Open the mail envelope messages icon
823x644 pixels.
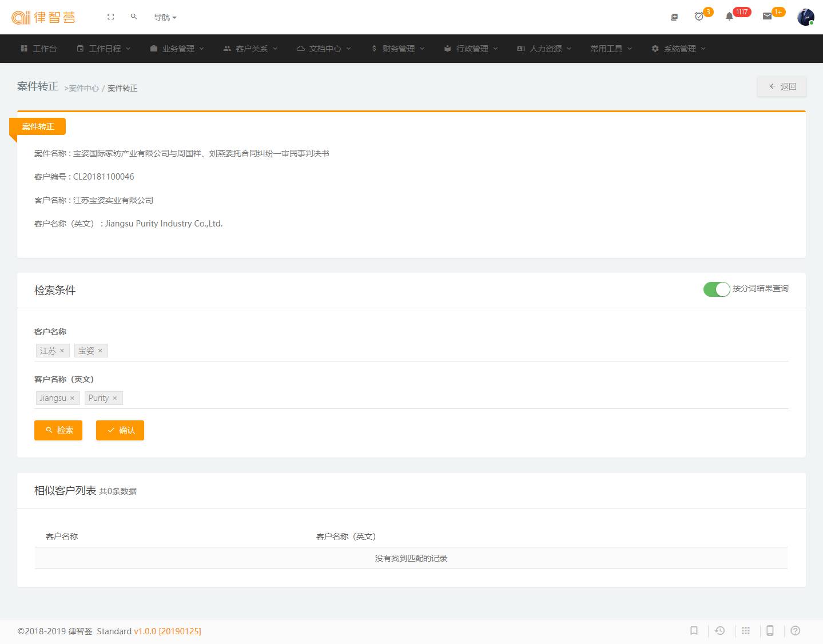[x=768, y=17]
